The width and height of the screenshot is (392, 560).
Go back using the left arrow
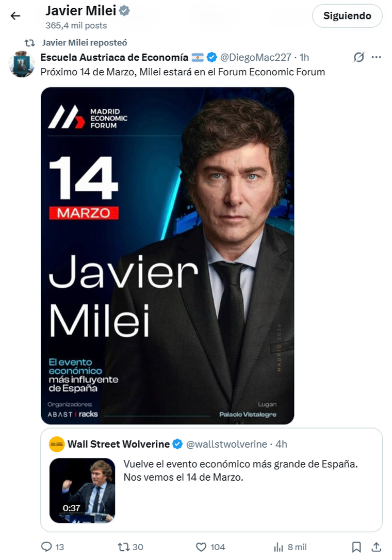point(15,15)
